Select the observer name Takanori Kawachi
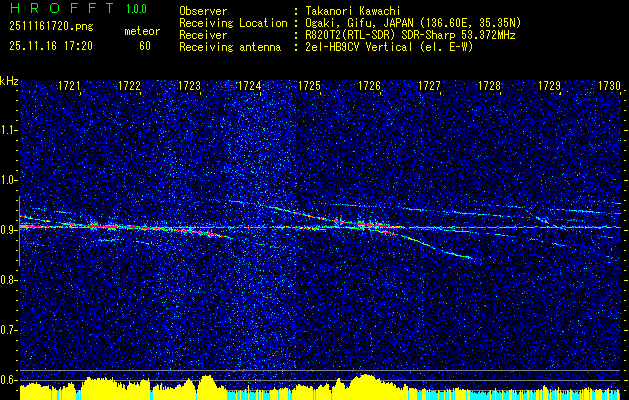This screenshot has width=629, height=400. click(x=352, y=11)
